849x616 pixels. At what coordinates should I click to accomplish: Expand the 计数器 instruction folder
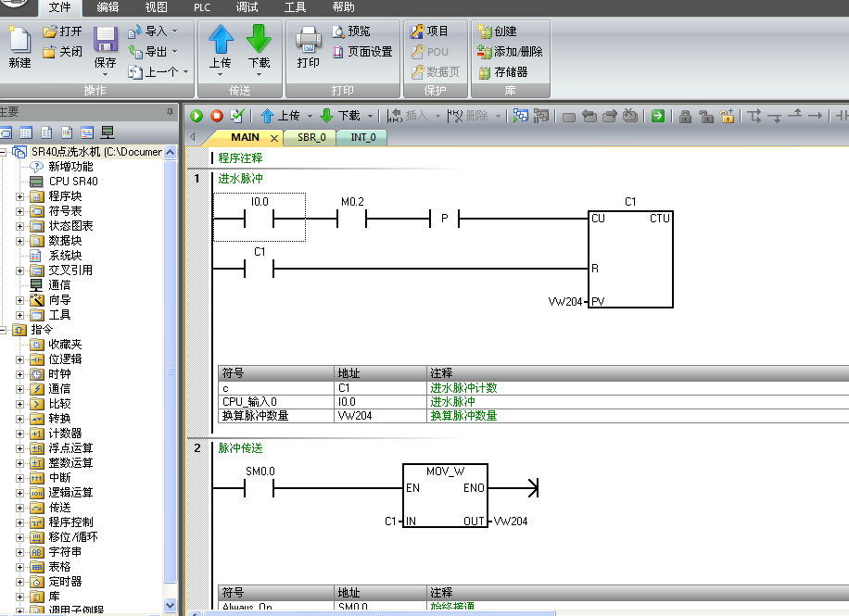pyautogui.click(x=19, y=434)
